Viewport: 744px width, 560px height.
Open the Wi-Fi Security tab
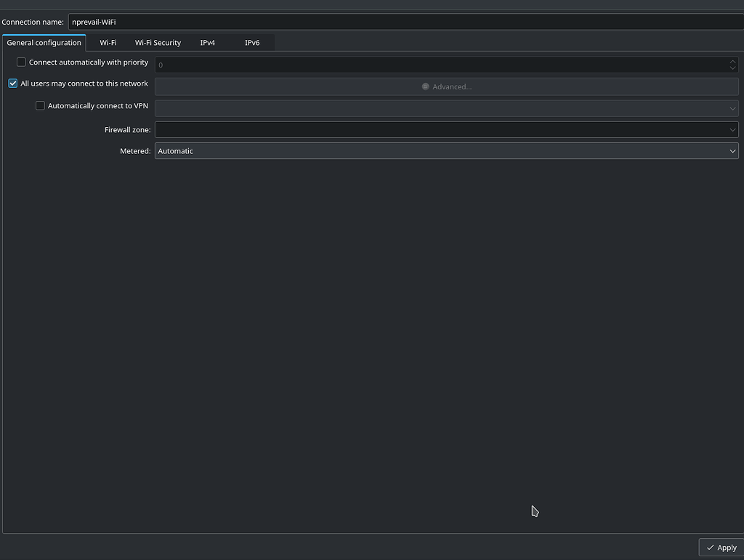[158, 42]
